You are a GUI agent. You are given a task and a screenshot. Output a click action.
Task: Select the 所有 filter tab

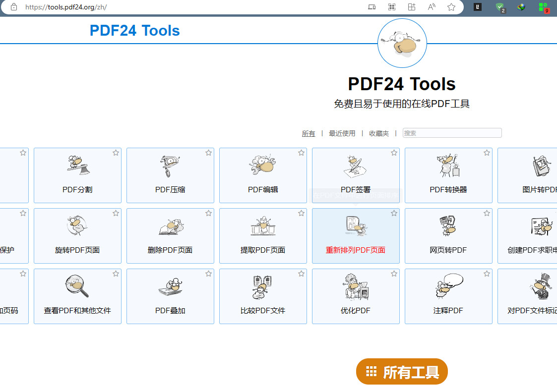(x=309, y=133)
